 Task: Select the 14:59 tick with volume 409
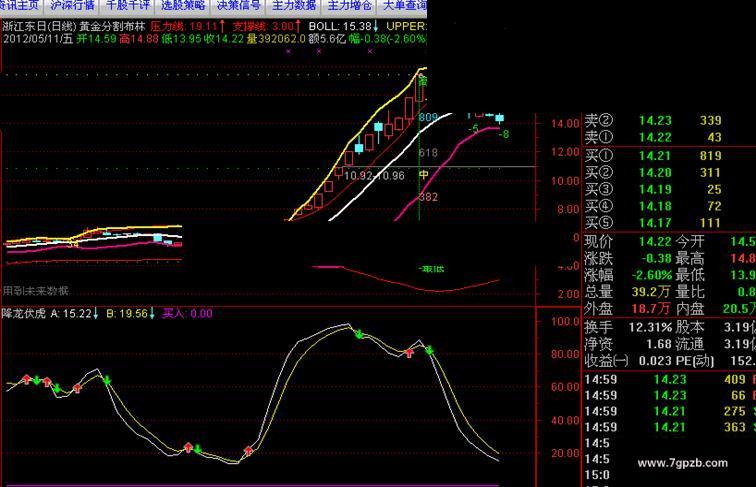click(x=670, y=379)
